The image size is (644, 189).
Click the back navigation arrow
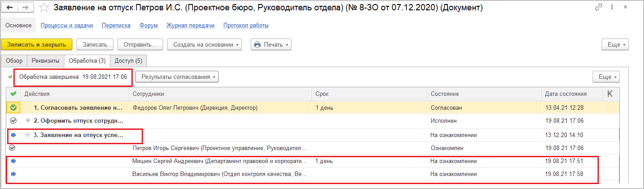pyautogui.click(x=9, y=8)
